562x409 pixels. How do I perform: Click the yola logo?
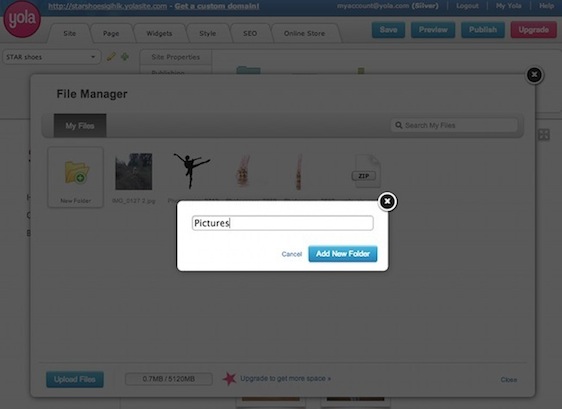(x=22, y=19)
